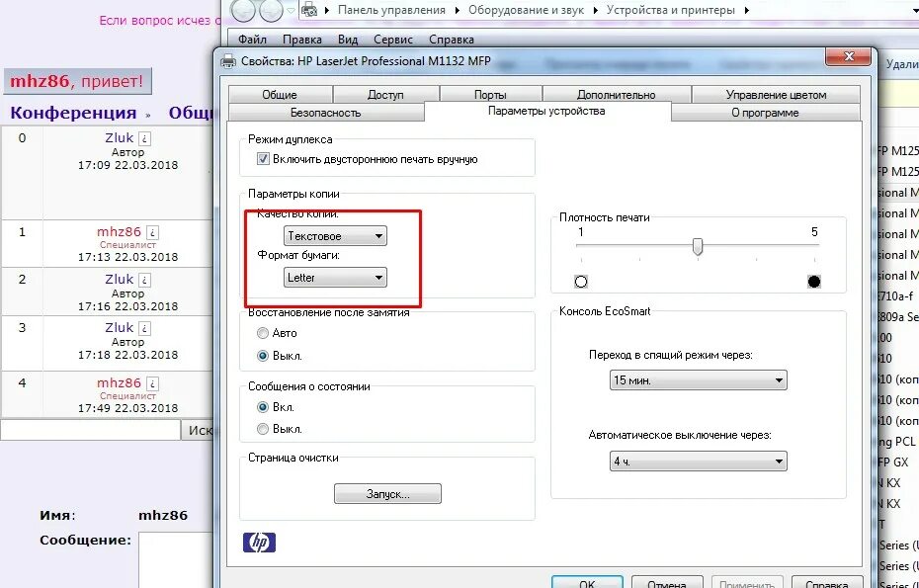The image size is (919, 588).
Task: Click Панель управления in the address bar
Action: coord(391,10)
